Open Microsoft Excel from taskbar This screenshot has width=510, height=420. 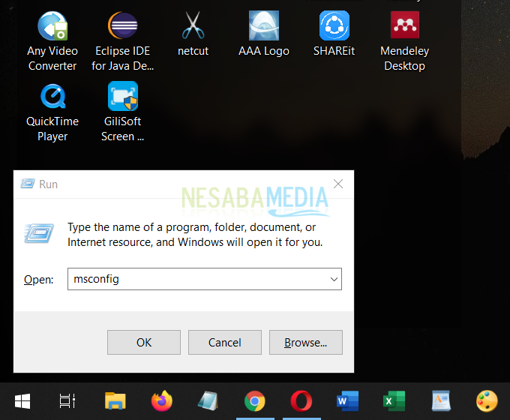[394, 400]
